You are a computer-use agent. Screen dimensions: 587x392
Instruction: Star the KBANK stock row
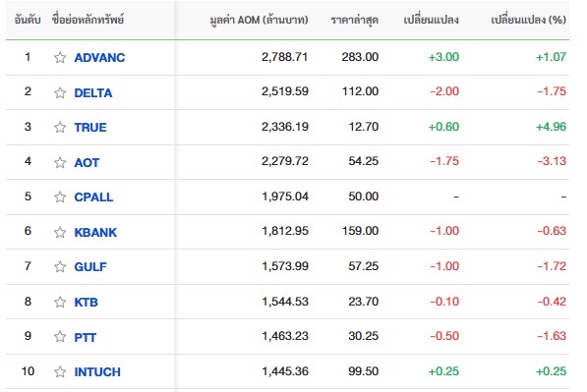[60, 232]
